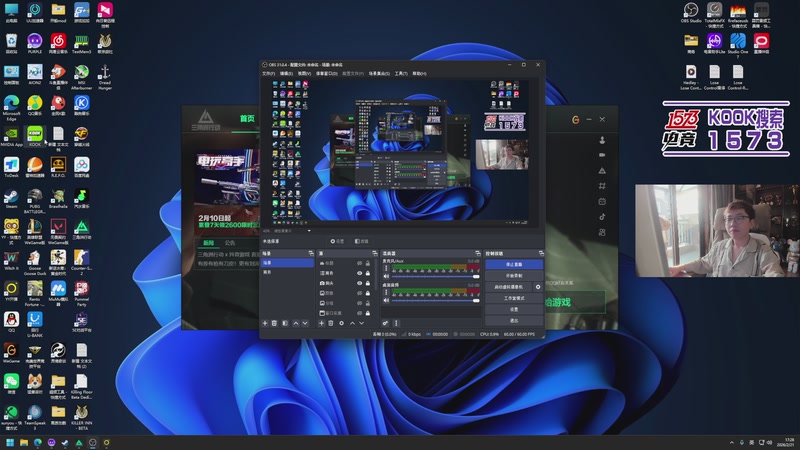Open File Explorer from taskbar
The height and width of the screenshot is (450, 800).
[x=23, y=442]
